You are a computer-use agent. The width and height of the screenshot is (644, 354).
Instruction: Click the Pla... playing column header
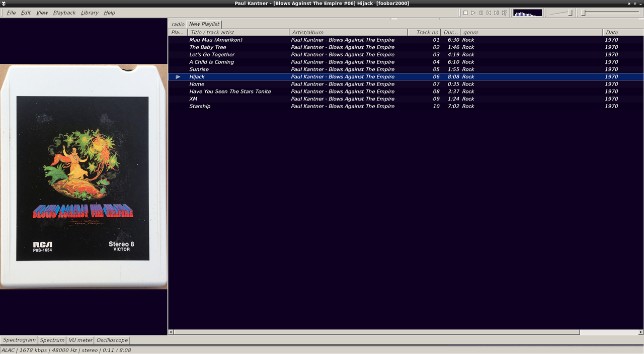[178, 32]
